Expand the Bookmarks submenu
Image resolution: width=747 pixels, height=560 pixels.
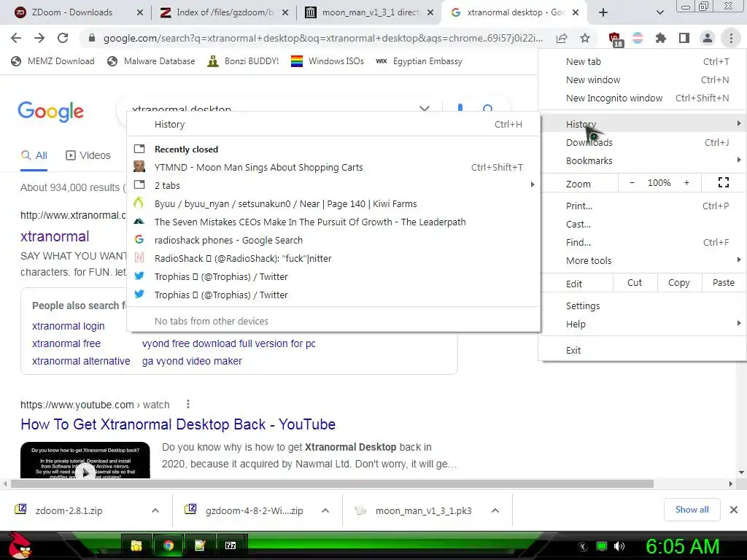coord(642,160)
